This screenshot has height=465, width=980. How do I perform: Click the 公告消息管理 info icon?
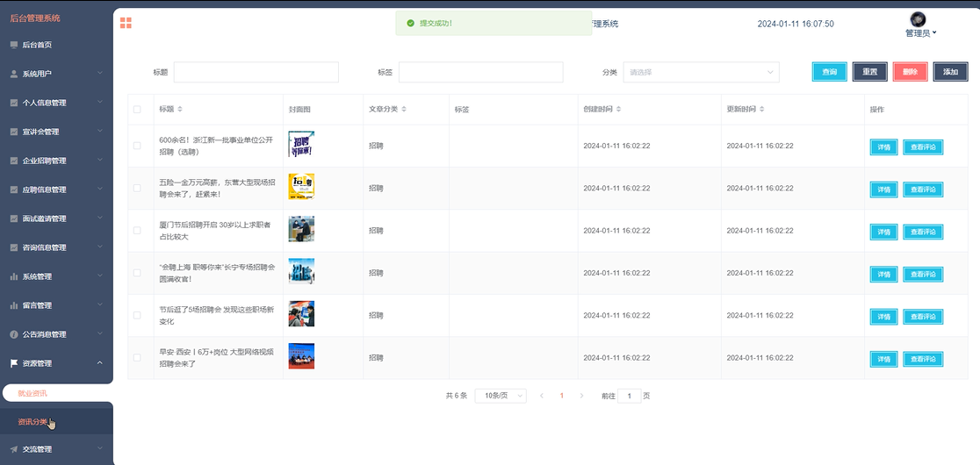pos(14,334)
